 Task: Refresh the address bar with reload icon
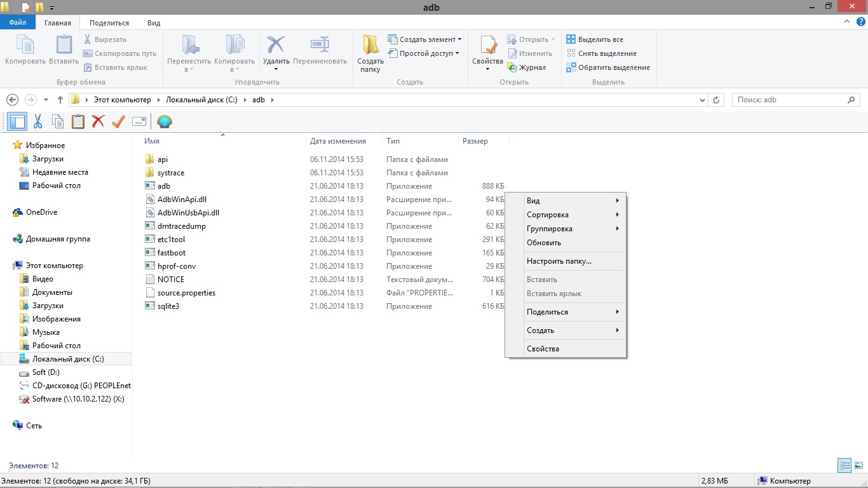(x=717, y=100)
